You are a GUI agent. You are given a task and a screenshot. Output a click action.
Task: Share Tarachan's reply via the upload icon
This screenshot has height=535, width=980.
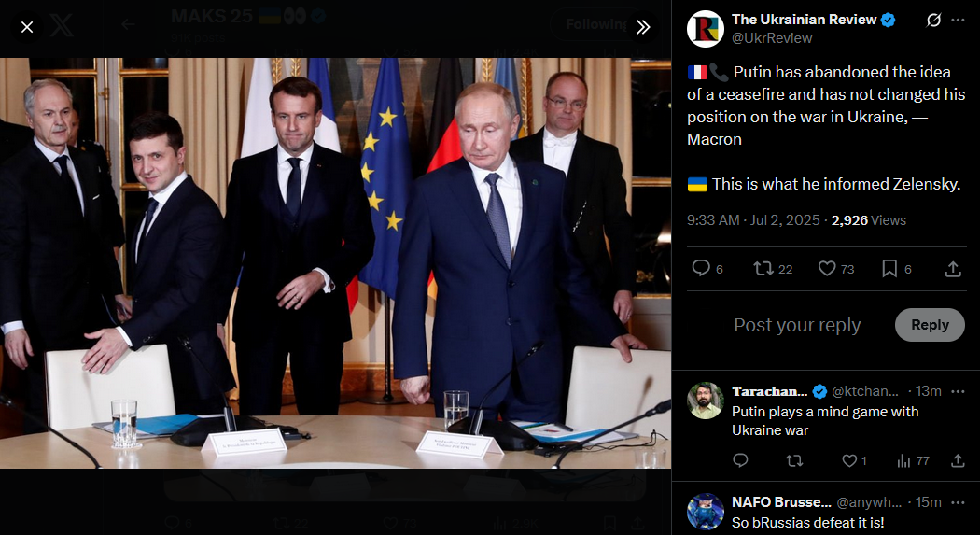point(958,460)
